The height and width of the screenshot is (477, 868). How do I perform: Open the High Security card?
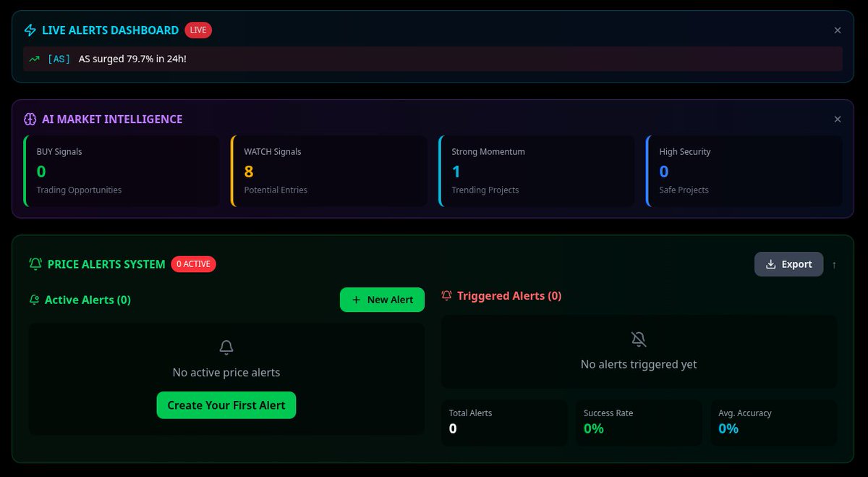tap(744, 172)
